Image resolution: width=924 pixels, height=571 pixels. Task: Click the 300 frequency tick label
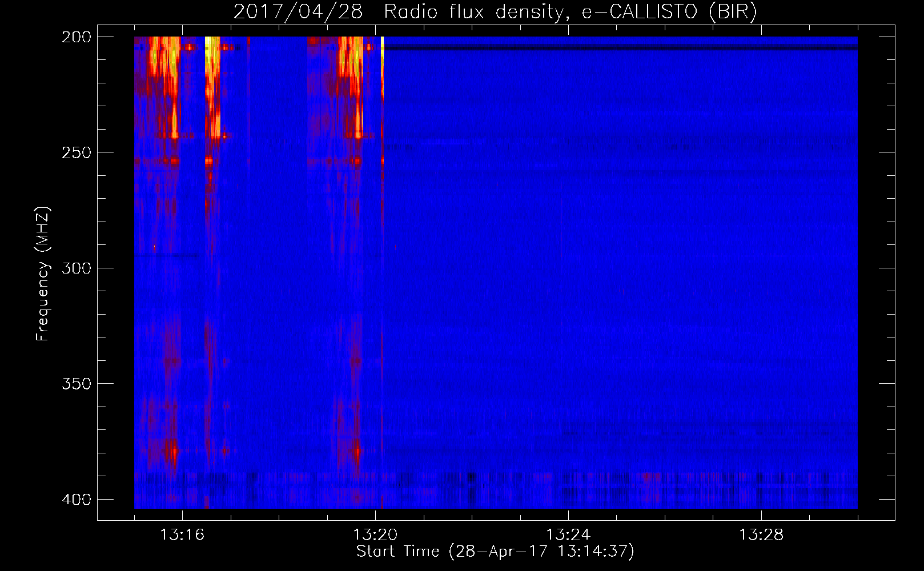pyautogui.click(x=77, y=268)
